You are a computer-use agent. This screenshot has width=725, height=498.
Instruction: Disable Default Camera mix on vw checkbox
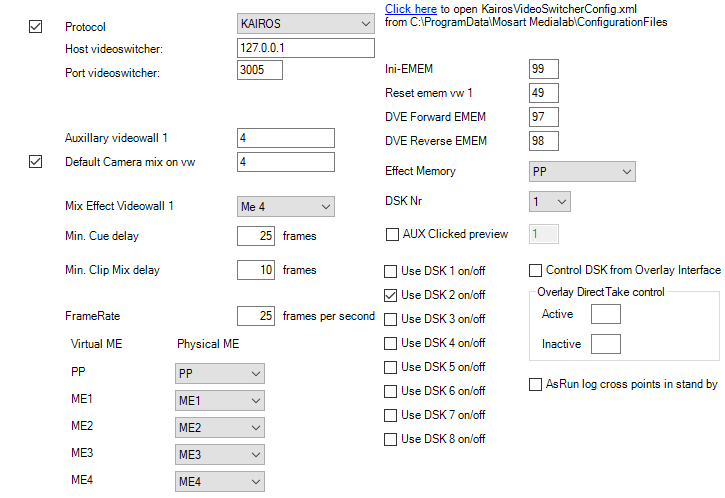point(37,161)
